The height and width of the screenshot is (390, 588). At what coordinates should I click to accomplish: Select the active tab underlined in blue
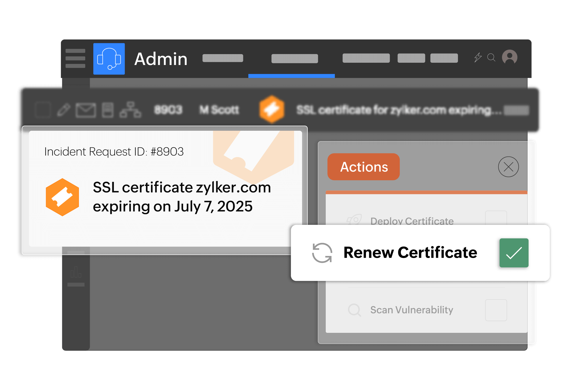[x=294, y=59]
